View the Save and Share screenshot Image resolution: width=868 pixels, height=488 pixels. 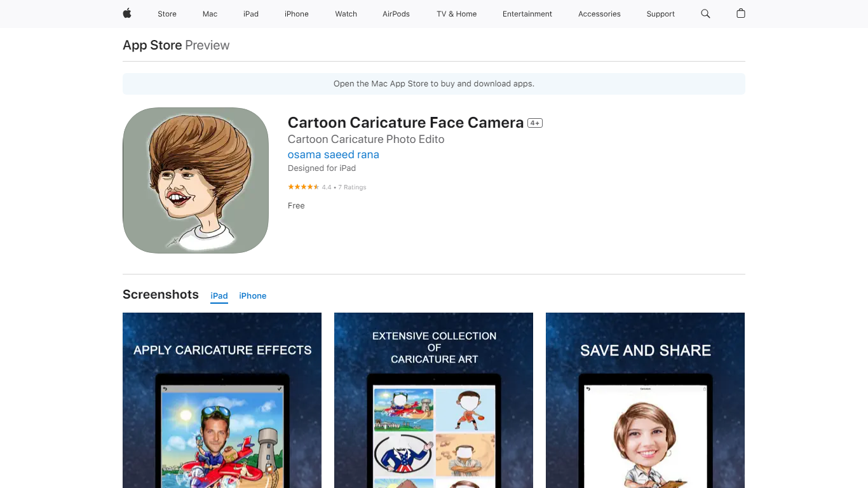(x=645, y=400)
